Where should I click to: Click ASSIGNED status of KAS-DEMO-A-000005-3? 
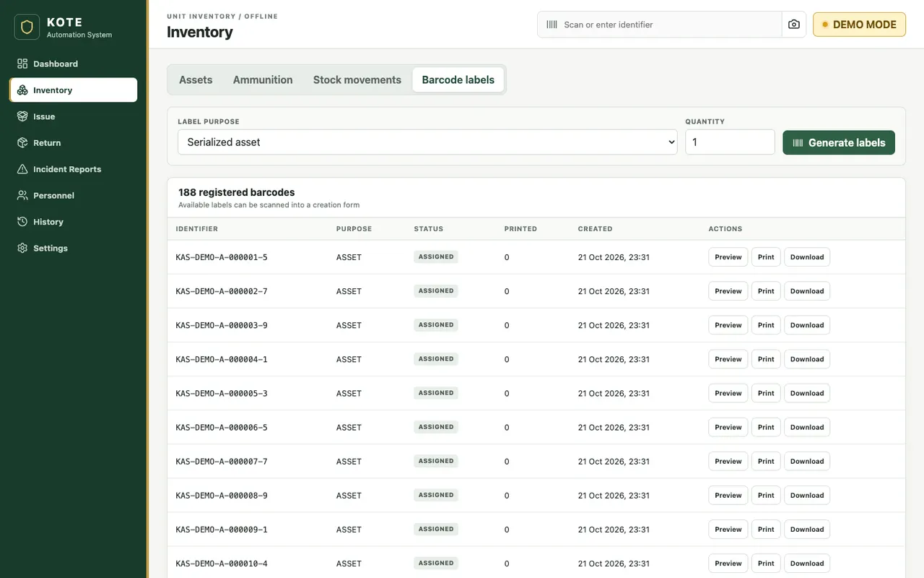pyautogui.click(x=436, y=393)
